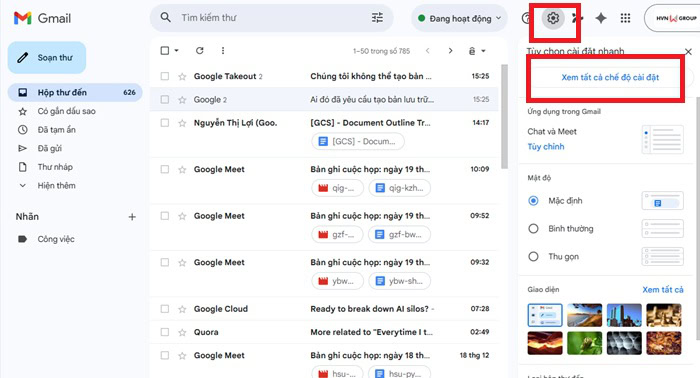
Task: Pick the red canyon theme thumbnail
Action: tap(545, 343)
